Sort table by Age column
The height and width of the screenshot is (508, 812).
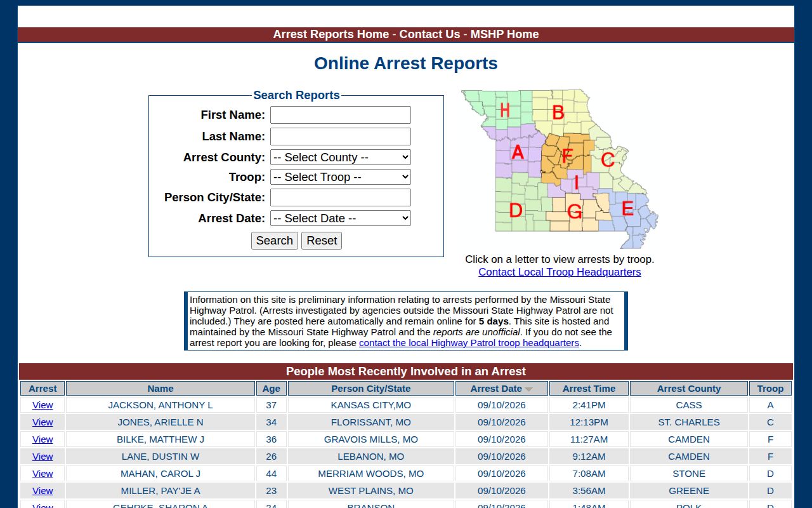(x=272, y=389)
